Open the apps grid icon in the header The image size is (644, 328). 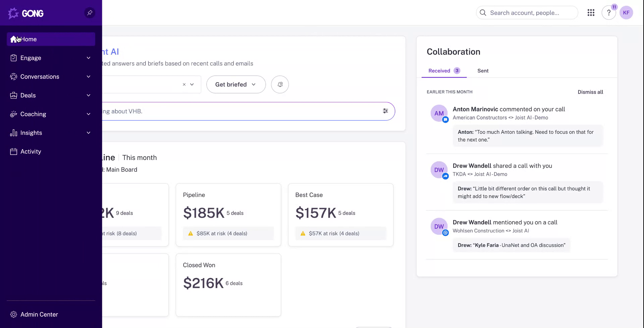(591, 12)
